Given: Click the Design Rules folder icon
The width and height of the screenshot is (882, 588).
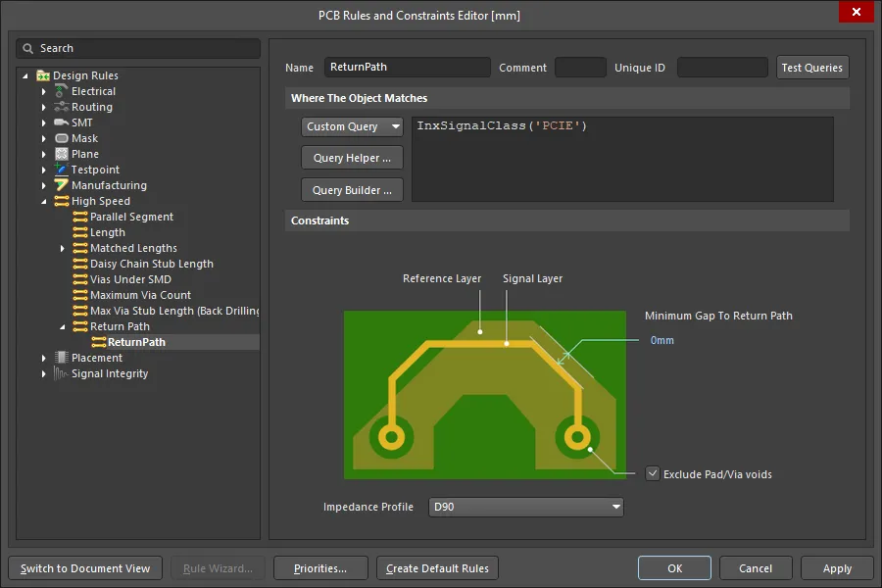Looking at the screenshot, I should coord(43,75).
